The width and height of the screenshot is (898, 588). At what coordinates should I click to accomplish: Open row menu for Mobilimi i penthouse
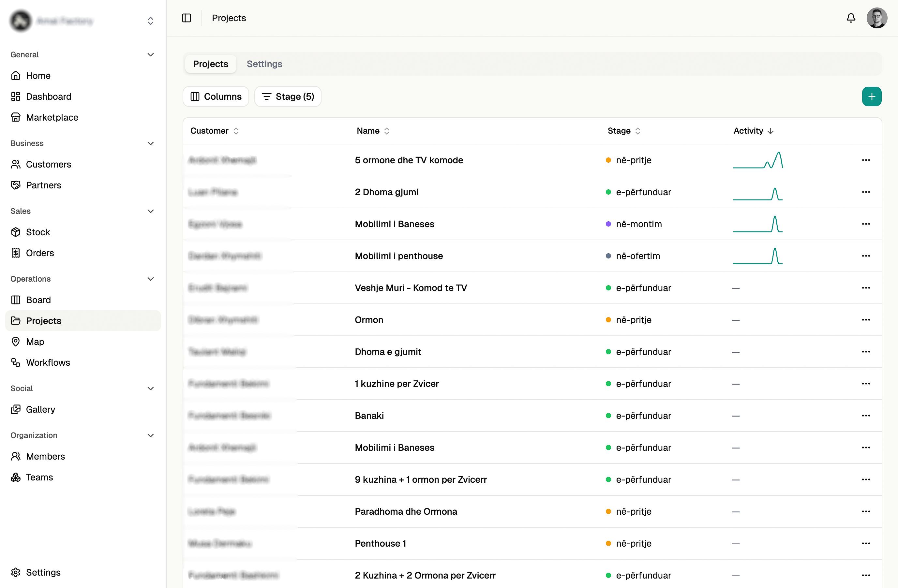pyautogui.click(x=866, y=256)
